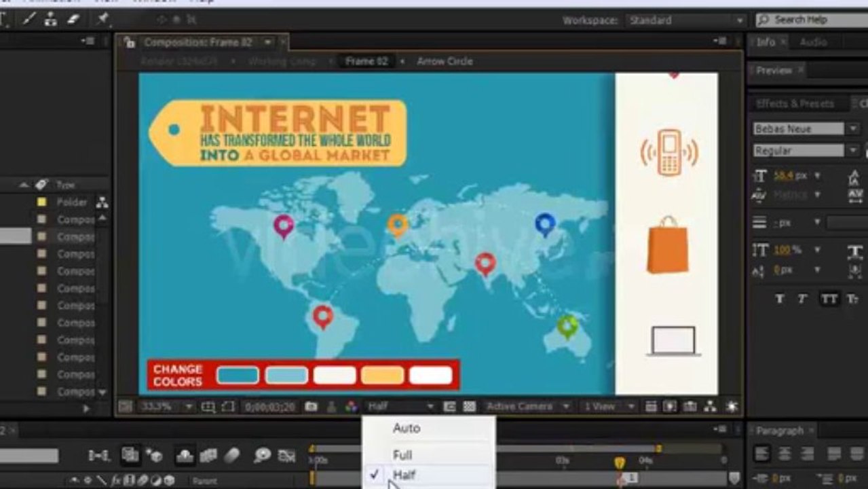Click the Type column header

(65, 185)
